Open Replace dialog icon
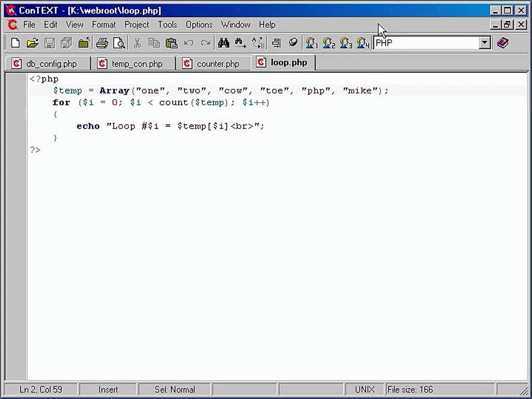Viewport: 532px width, 399px height. (258, 43)
